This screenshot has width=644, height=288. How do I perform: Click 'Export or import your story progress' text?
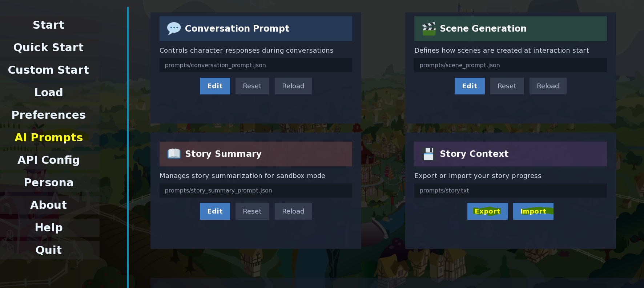click(478, 176)
